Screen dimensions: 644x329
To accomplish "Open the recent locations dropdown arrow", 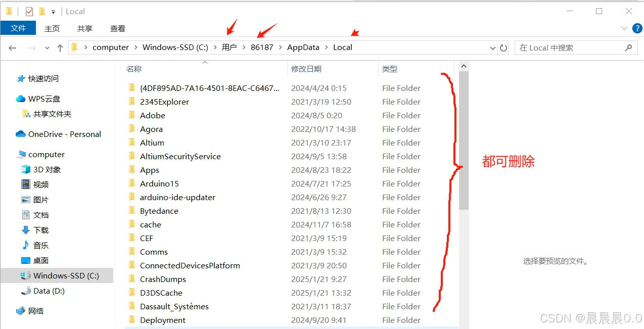I will 47,48.
